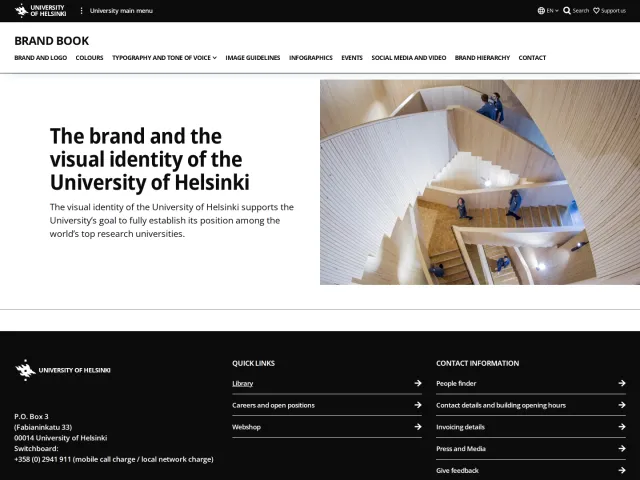
Task: Open the Brand and Logo menu item
Action: (x=40, y=58)
